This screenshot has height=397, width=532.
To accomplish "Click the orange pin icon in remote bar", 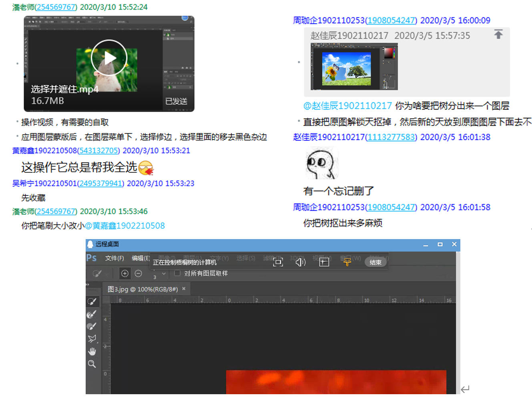I will (347, 262).
